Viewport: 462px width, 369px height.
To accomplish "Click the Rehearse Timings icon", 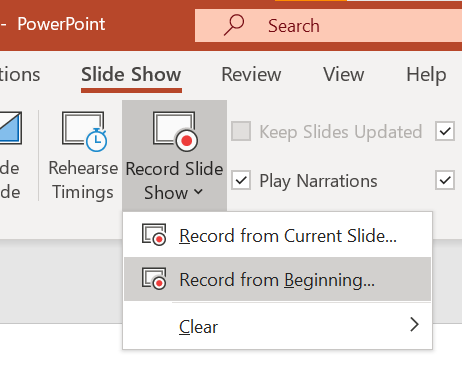I will click(85, 132).
